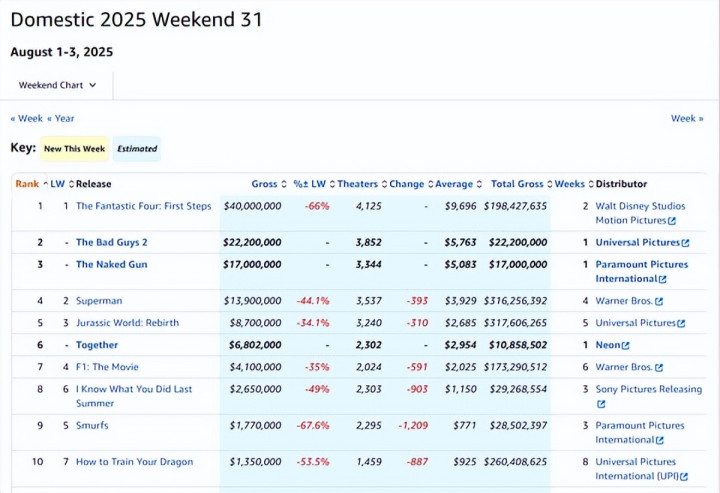Click Warner Bros. in Superman row
720x493 pixels.
tap(624, 301)
